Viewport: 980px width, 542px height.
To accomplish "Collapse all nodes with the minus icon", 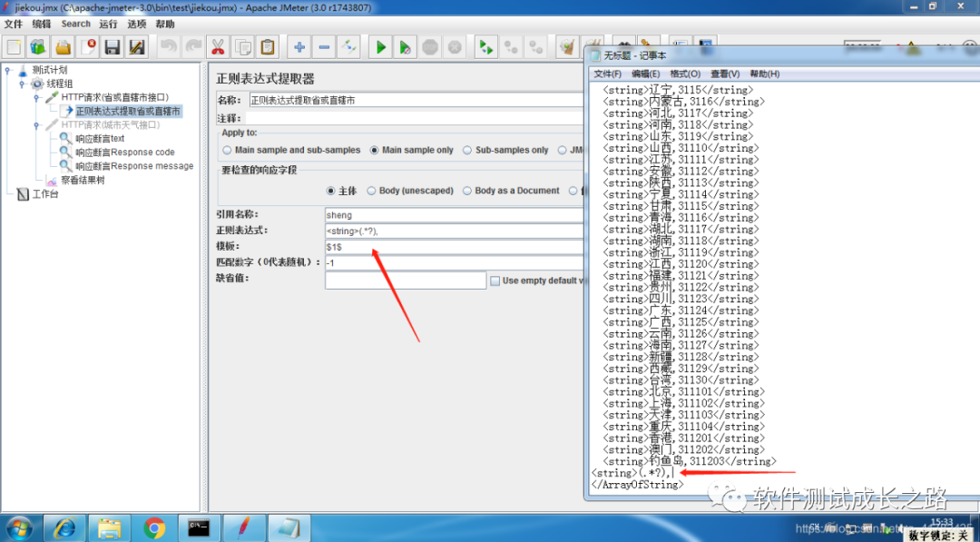I will (x=324, y=47).
